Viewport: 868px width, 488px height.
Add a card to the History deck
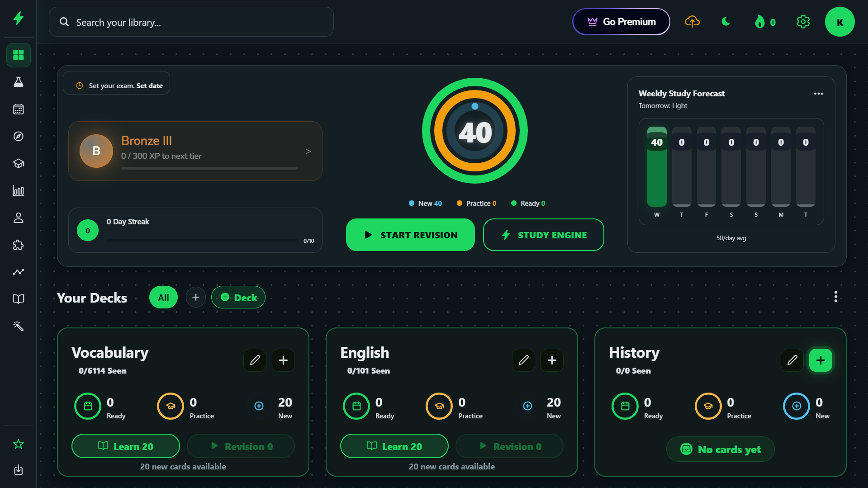[x=821, y=360]
